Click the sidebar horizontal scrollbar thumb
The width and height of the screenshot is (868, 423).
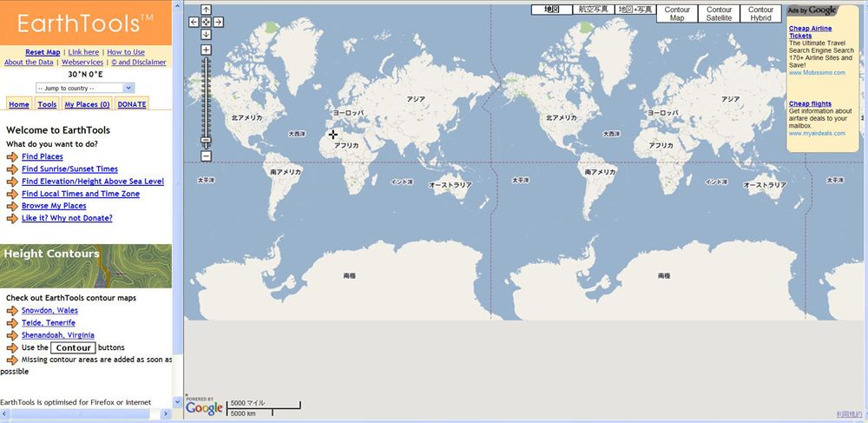coord(80,413)
